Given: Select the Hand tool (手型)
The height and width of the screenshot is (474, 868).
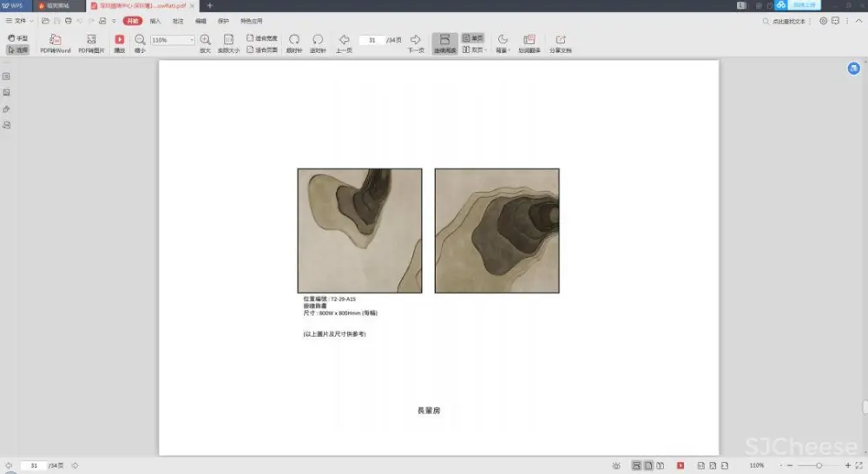Looking at the screenshot, I should pos(17,38).
